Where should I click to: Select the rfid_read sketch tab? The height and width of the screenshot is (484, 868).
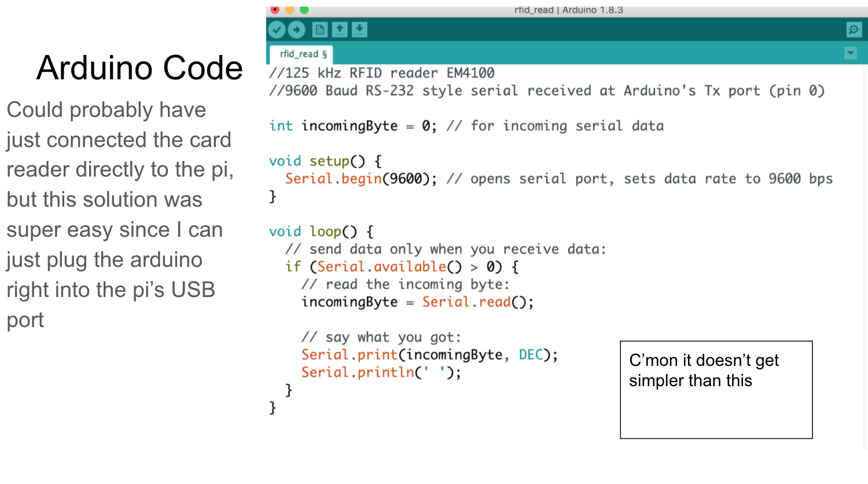[302, 54]
